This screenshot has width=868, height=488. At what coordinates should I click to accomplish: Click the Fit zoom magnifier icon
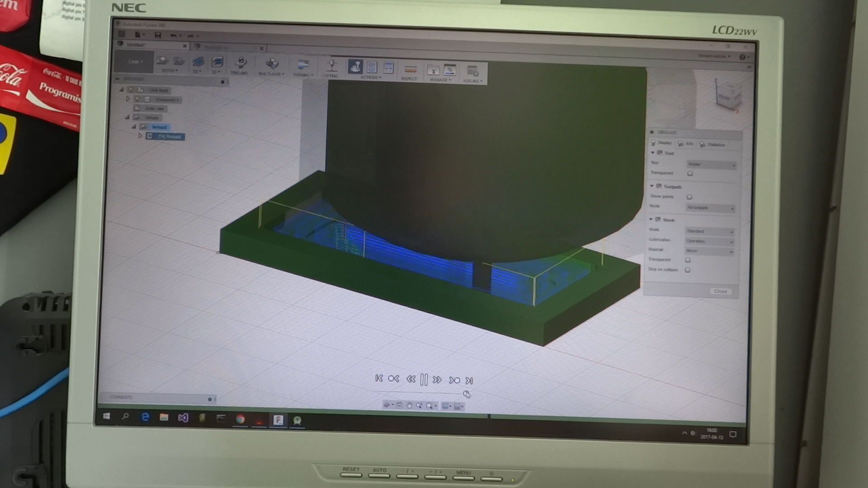429,406
